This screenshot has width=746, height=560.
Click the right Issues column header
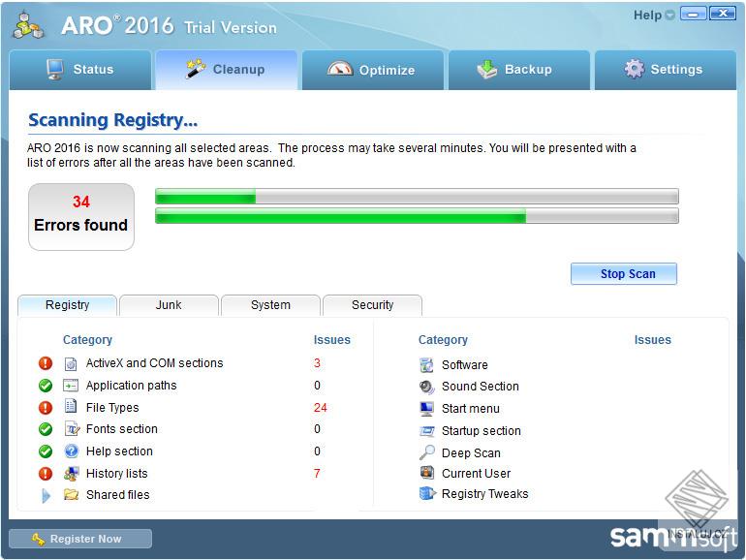pos(652,340)
